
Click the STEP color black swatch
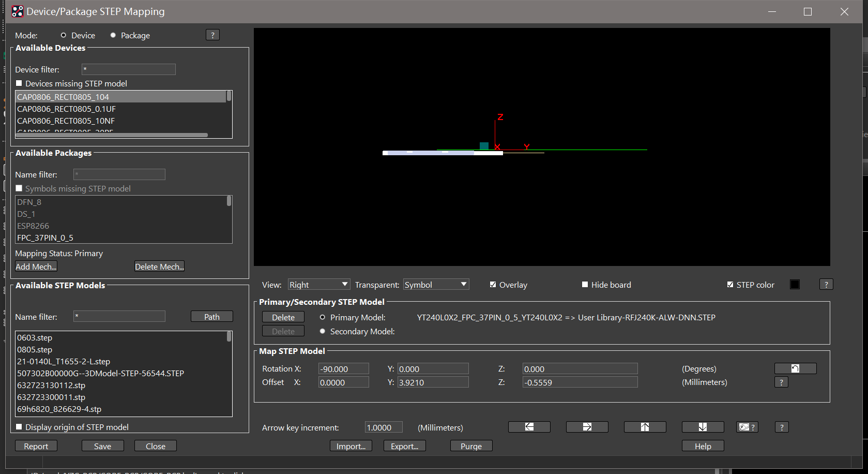[795, 285]
